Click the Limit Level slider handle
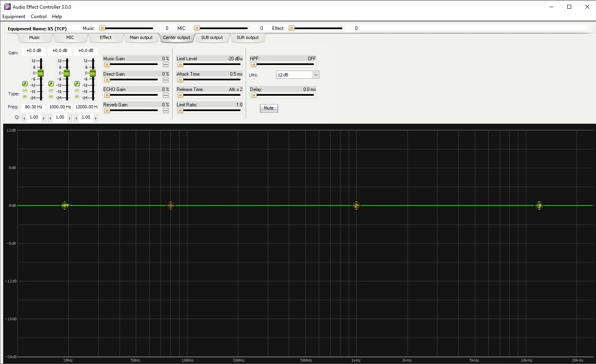The image size is (596, 364). click(180, 65)
